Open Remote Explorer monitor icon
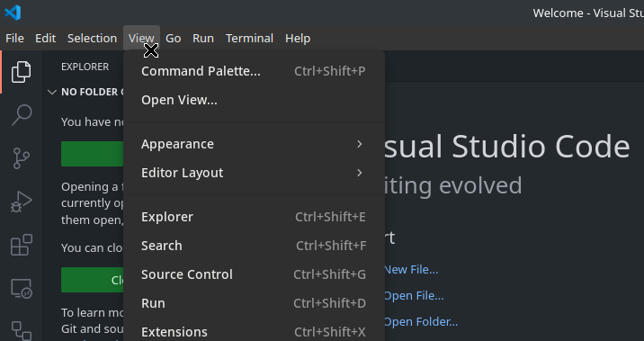Image resolution: width=644 pixels, height=341 pixels. [x=21, y=289]
